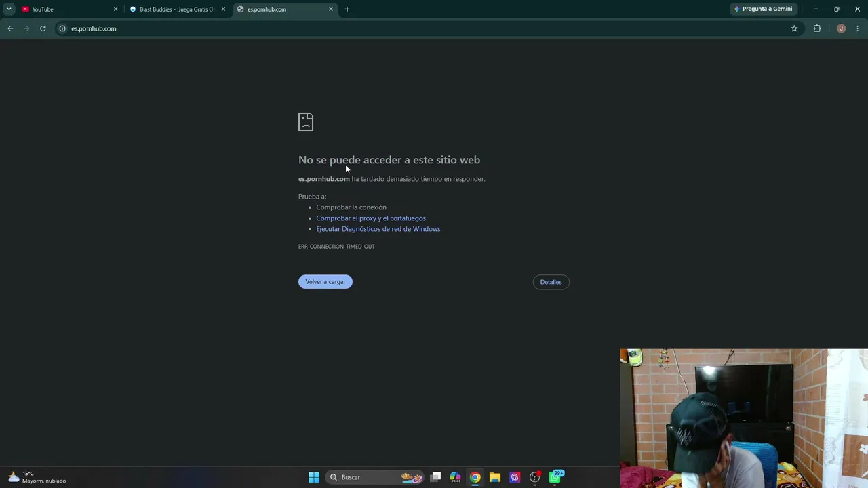
Task: Click 'Ejecutar Diagnósticos de red de Windows' link
Action: point(378,229)
